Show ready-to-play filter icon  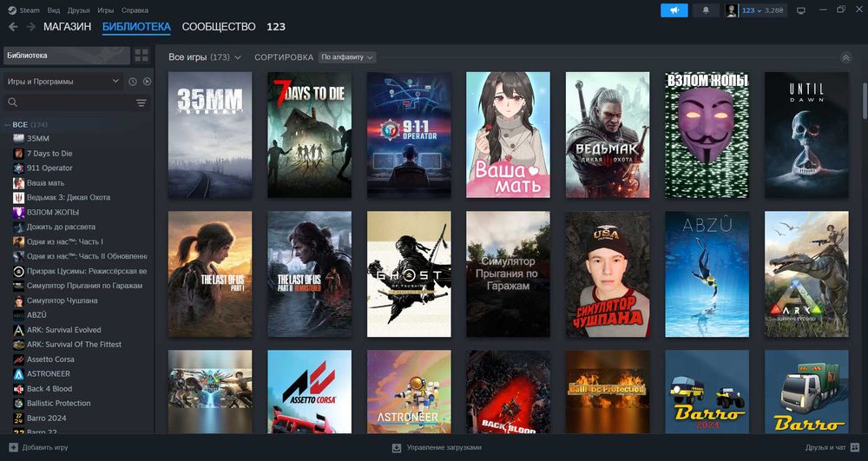click(x=147, y=82)
